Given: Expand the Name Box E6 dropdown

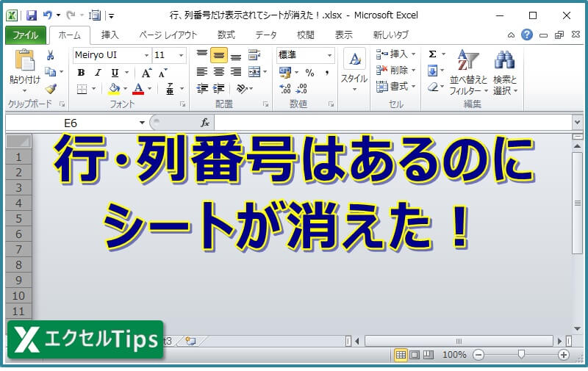Looking at the screenshot, I should [x=142, y=123].
